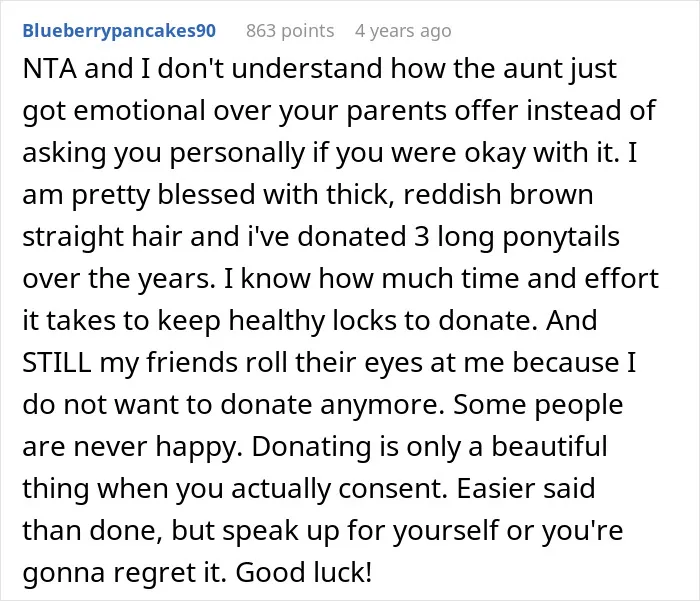Click the phrase asking you personally
700x601 pixels.
coord(163,153)
